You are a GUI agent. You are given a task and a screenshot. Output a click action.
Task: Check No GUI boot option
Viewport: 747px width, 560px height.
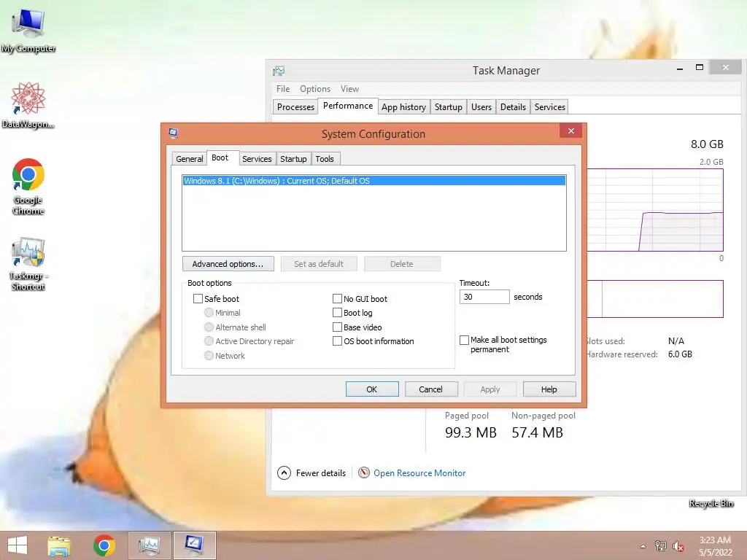[337, 298]
